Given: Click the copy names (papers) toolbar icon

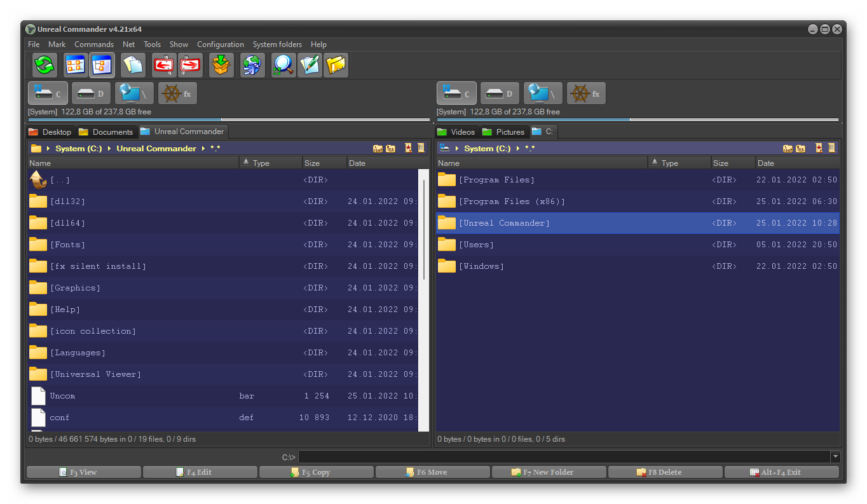Looking at the screenshot, I should coord(133,65).
